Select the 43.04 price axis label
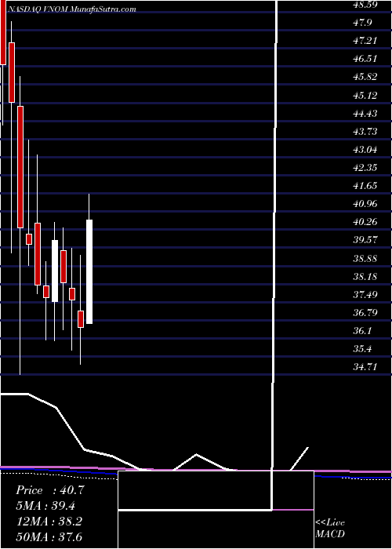Viewport: 392px width, 549px height. pyautogui.click(x=365, y=150)
